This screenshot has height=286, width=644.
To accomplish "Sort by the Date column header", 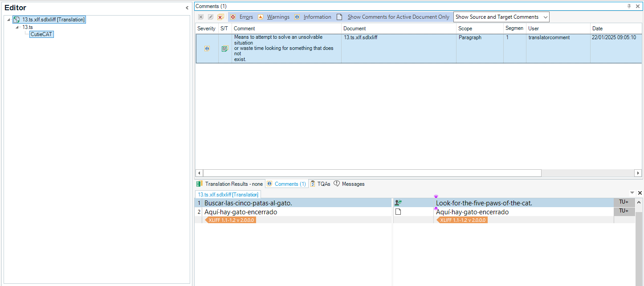I will [x=616, y=29].
